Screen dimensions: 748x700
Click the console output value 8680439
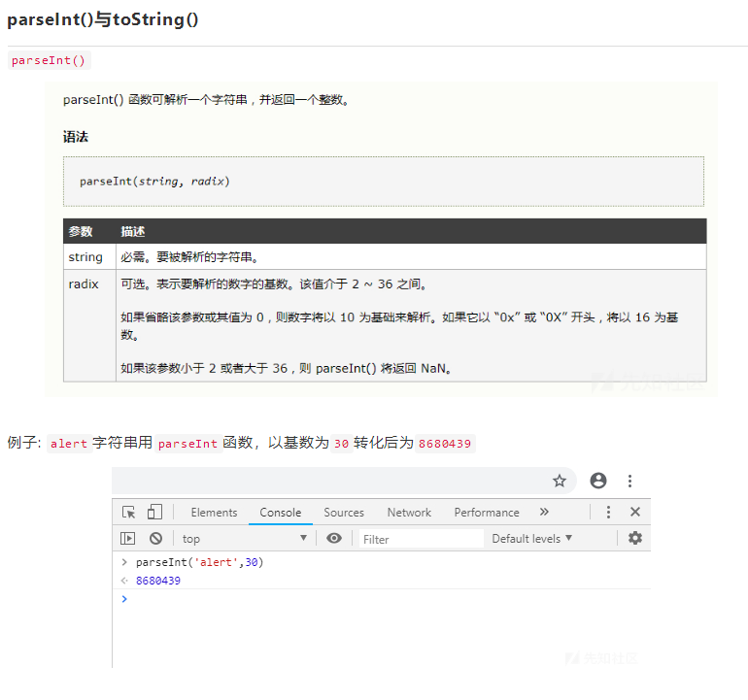coord(158,581)
